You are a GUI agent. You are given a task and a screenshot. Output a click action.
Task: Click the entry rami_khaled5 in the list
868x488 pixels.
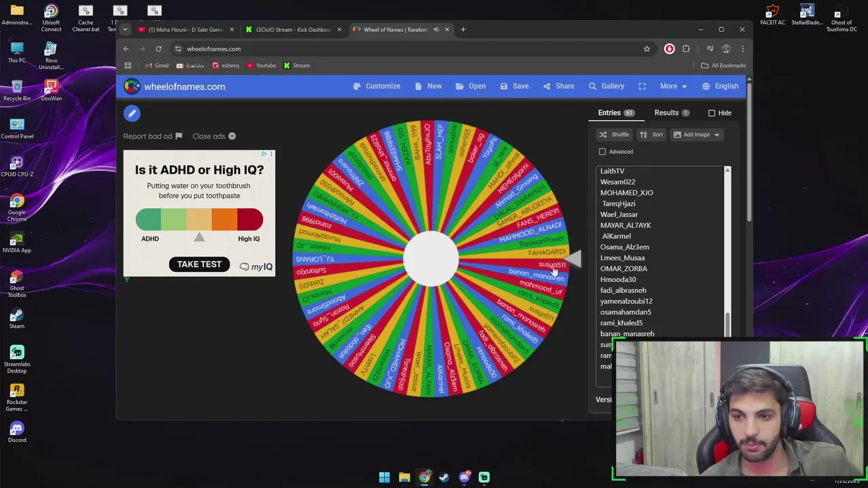click(621, 323)
